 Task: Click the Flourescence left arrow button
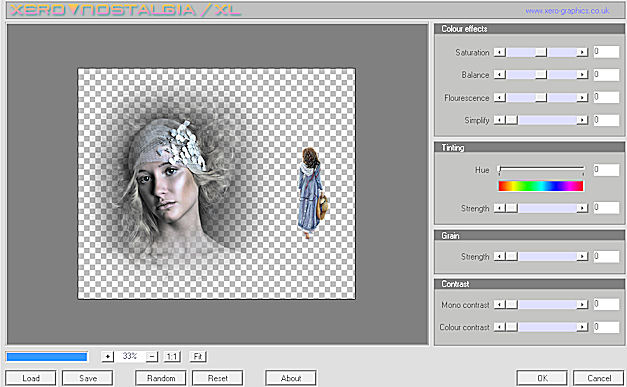point(499,98)
